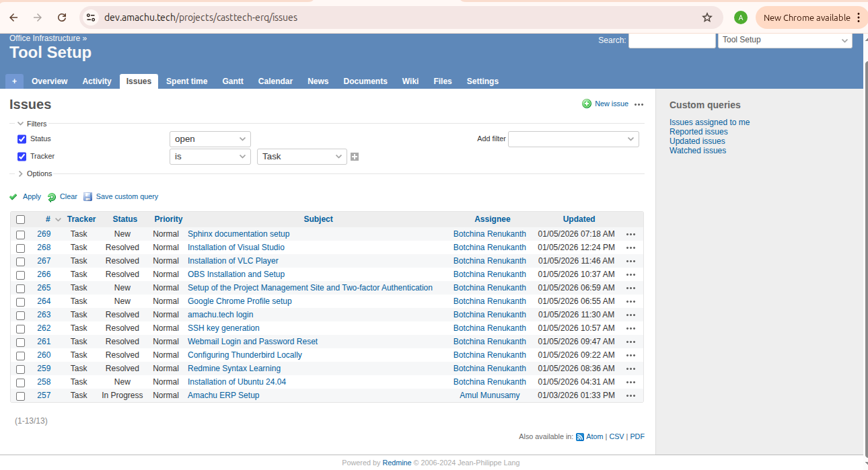Uncheck the Tracker filter checkbox
868x470 pixels.
22,157
